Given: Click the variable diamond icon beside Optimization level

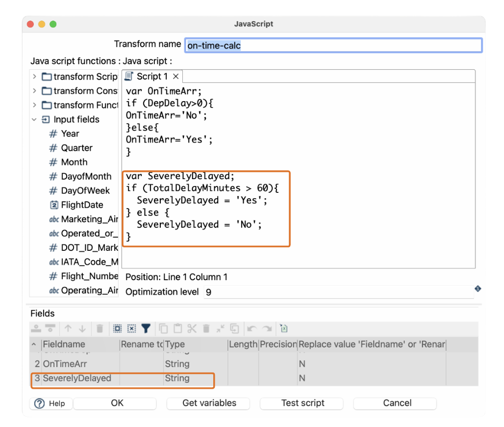Looking at the screenshot, I should pyautogui.click(x=478, y=288).
